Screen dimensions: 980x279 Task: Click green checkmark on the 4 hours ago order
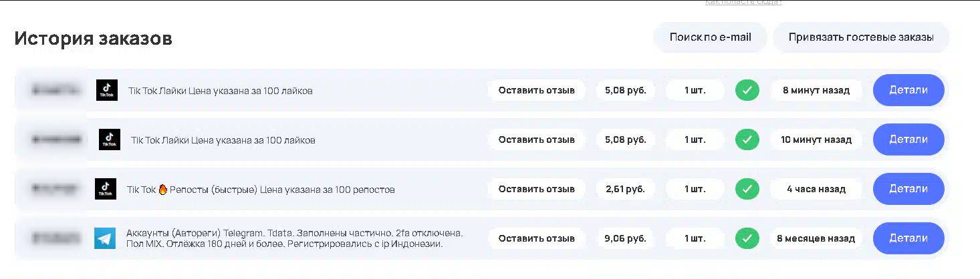pyautogui.click(x=747, y=189)
